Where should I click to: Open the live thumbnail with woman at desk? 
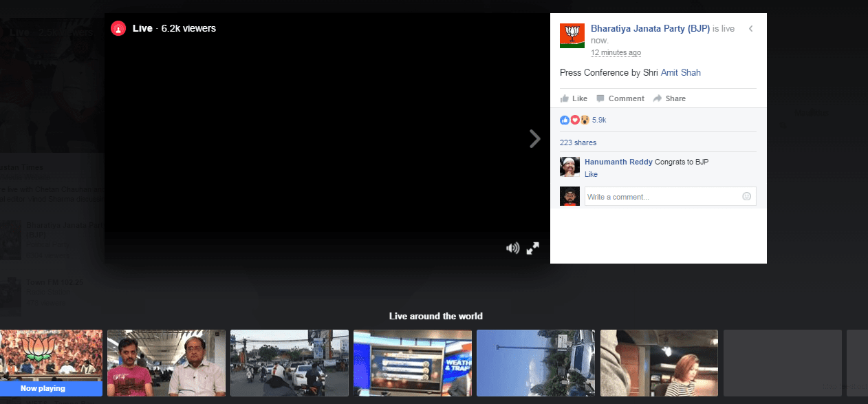pyautogui.click(x=659, y=363)
